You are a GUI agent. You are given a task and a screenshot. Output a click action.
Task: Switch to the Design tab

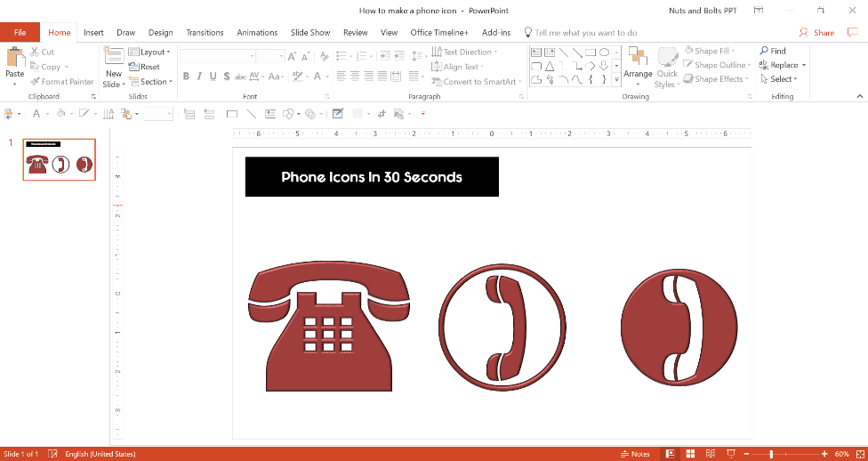pos(161,32)
